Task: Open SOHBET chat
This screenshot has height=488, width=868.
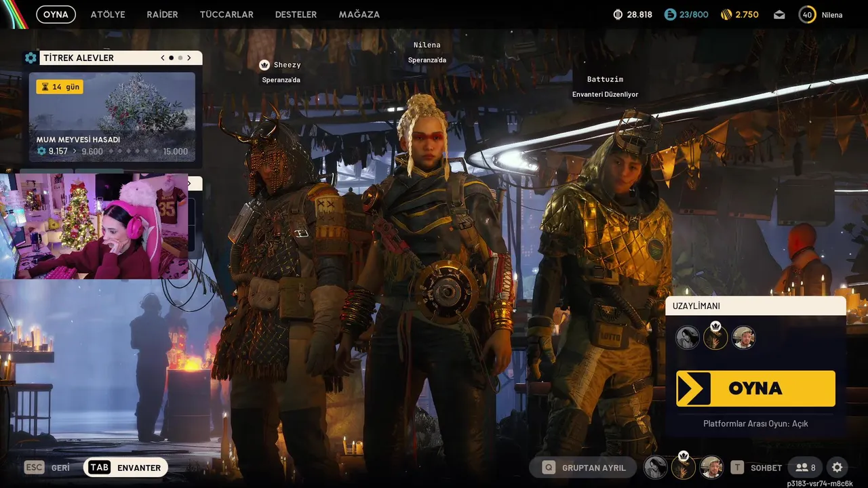Action: [766, 468]
